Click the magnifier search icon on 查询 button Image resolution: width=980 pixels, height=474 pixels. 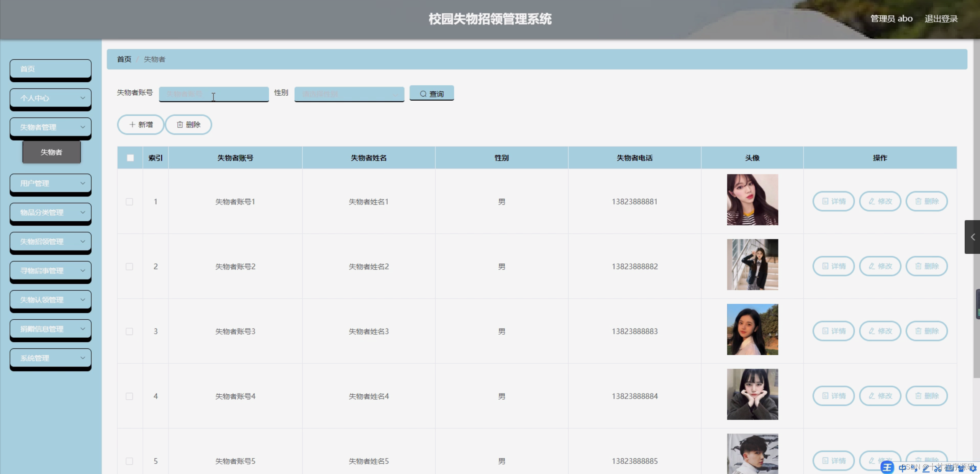(423, 93)
